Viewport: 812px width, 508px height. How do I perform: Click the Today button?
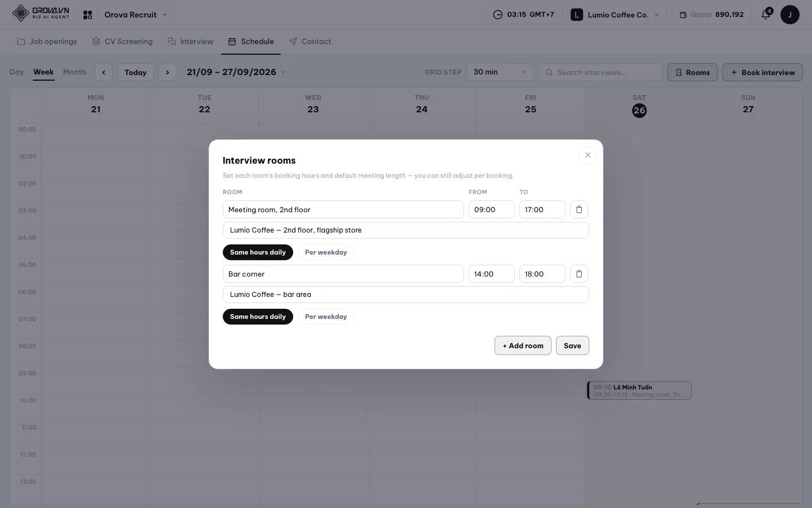pyautogui.click(x=135, y=72)
